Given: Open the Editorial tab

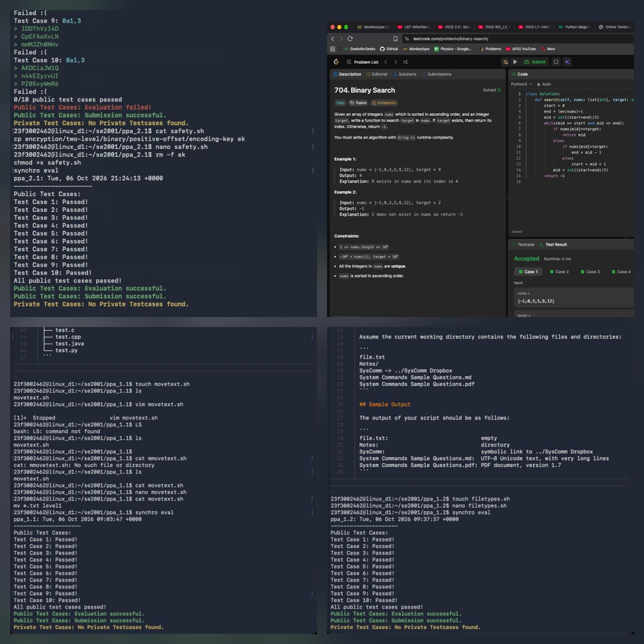Looking at the screenshot, I should [377, 74].
